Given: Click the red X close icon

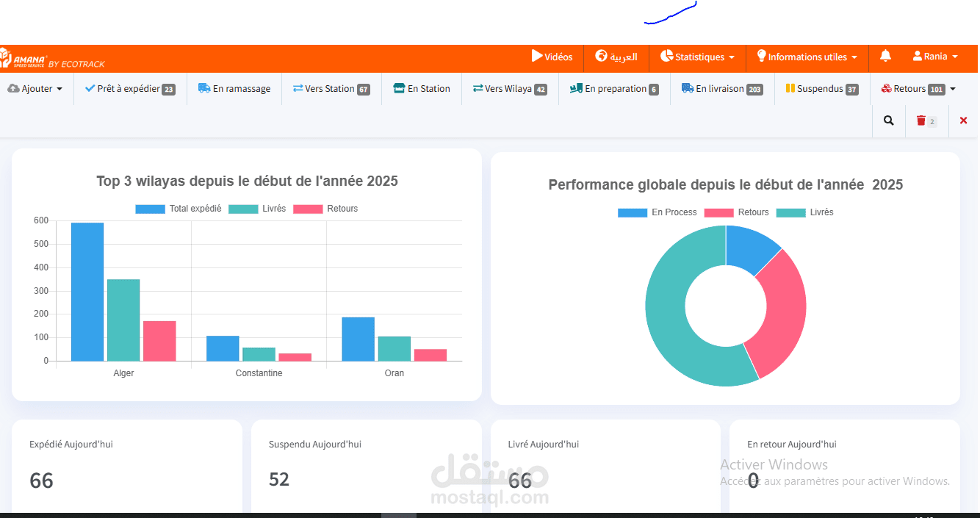Looking at the screenshot, I should pos(963,120).
